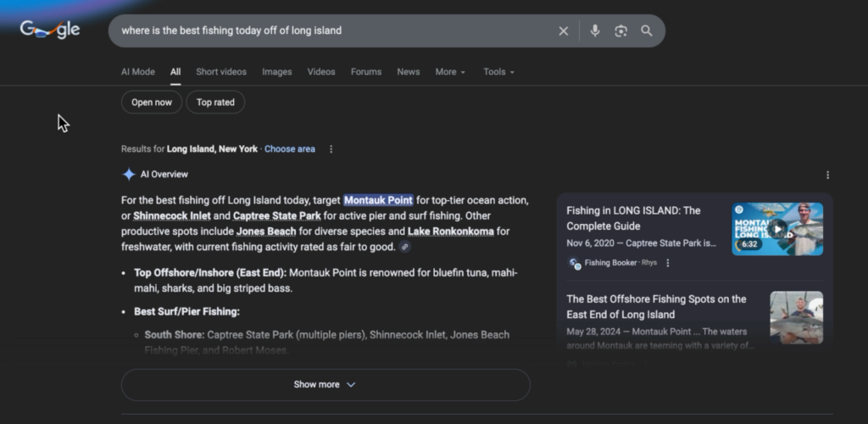868x424 pixels.
Task: Open the Tools dropdown
Action: [498, 72]
